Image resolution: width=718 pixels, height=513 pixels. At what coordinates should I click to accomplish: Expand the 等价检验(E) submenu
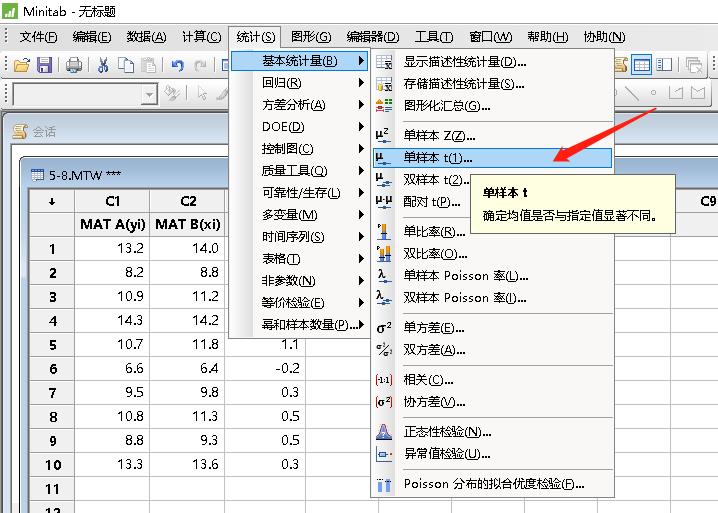pyautogui.click(x=298, y=303)
